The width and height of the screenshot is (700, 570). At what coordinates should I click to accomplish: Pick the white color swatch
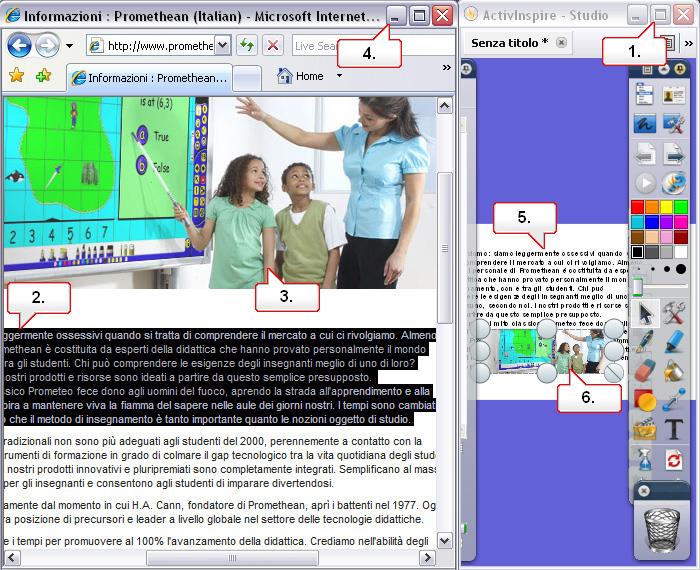point(681,252)
